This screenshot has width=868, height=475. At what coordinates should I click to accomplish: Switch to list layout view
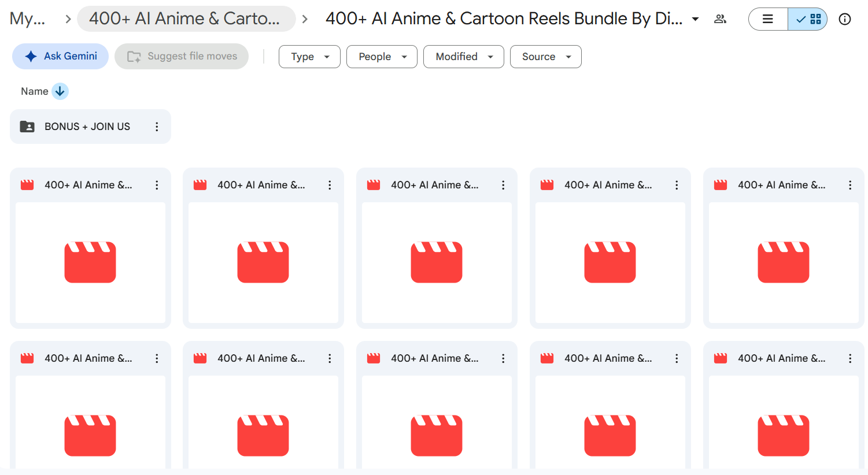[768, 19]
